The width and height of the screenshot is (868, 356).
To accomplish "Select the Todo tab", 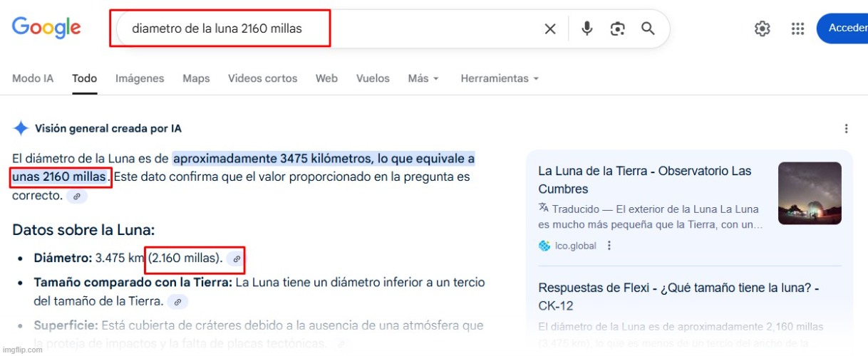I will (85, 78).
